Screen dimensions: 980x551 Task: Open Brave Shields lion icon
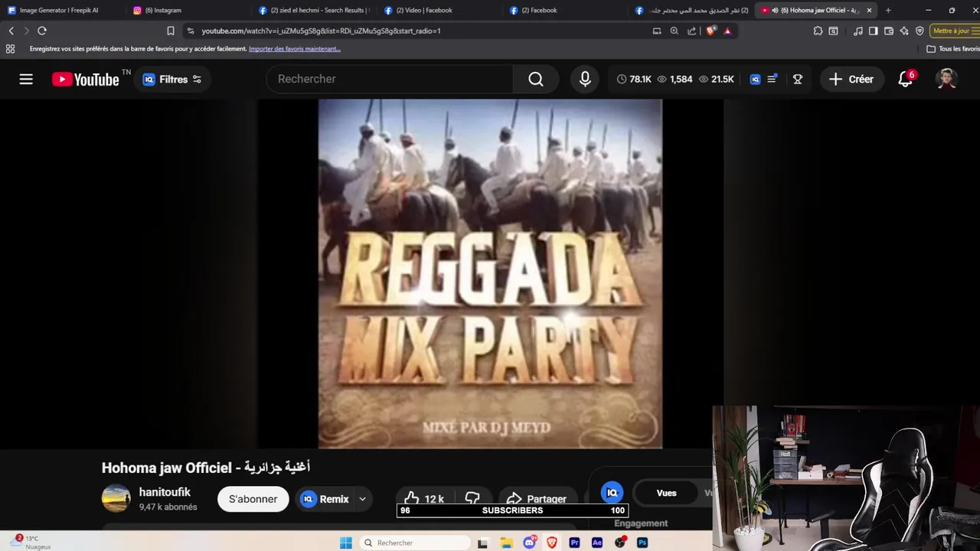point(710,31)
